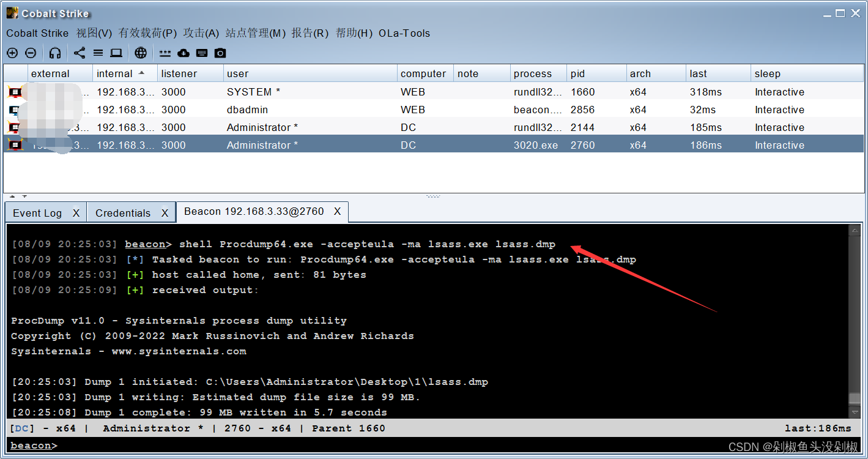Select the pid 1660 cell
Screen dimensions: 868x459
point(596,92)
